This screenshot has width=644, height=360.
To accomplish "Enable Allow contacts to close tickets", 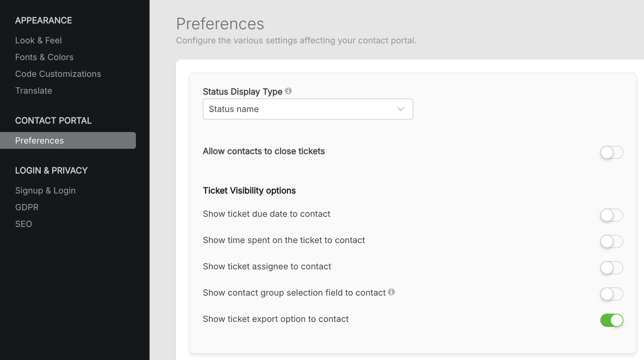I will (612, 152).
